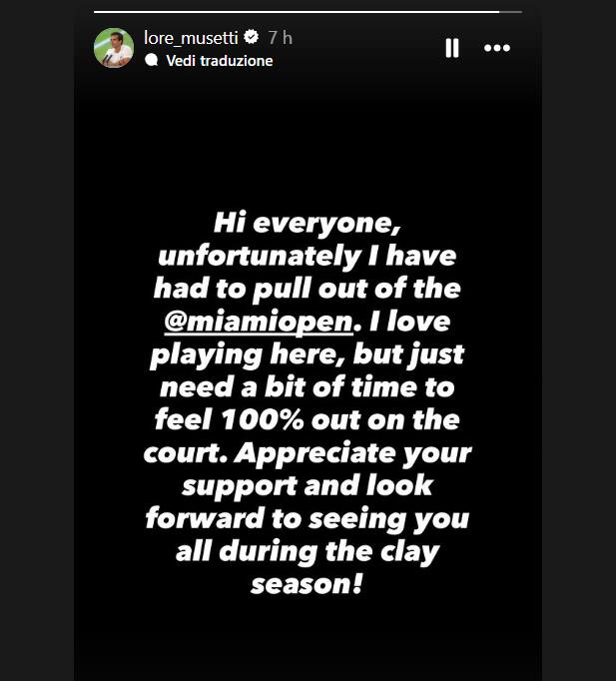
Task: Click the speech bubble translation icon
Action: click(151, 60)
